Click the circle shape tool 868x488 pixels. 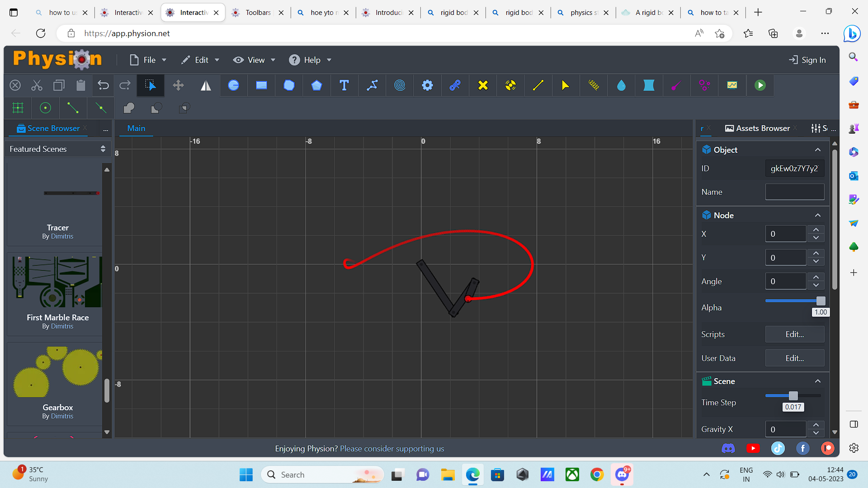click(233, 85)
